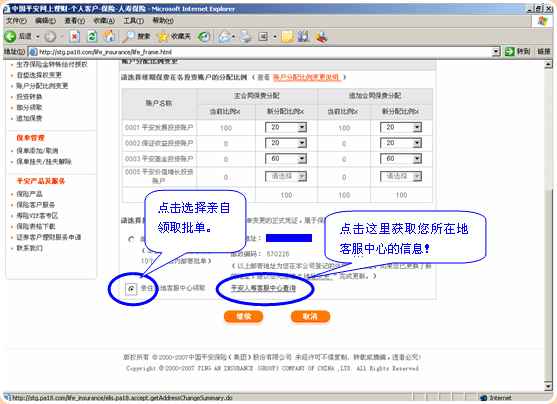This screenshot has width=557, height=404.
Task: Open the 帮助(H) menu
Action: tap(163, 21)
